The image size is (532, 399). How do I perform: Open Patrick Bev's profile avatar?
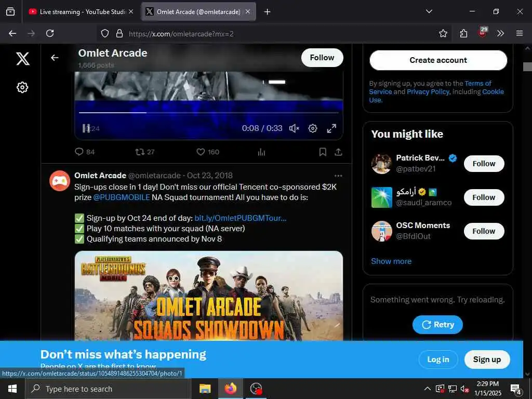click(381, 164)
